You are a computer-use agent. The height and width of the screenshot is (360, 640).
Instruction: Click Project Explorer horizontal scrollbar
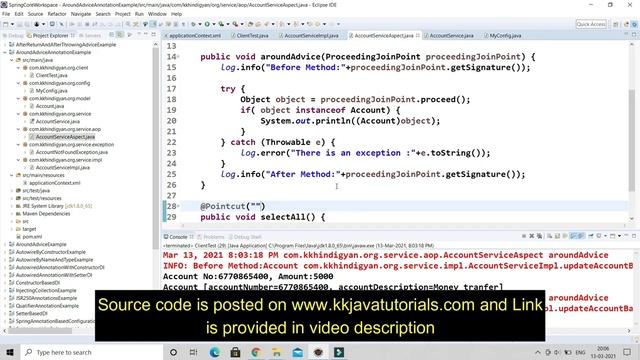click(40, 331)
